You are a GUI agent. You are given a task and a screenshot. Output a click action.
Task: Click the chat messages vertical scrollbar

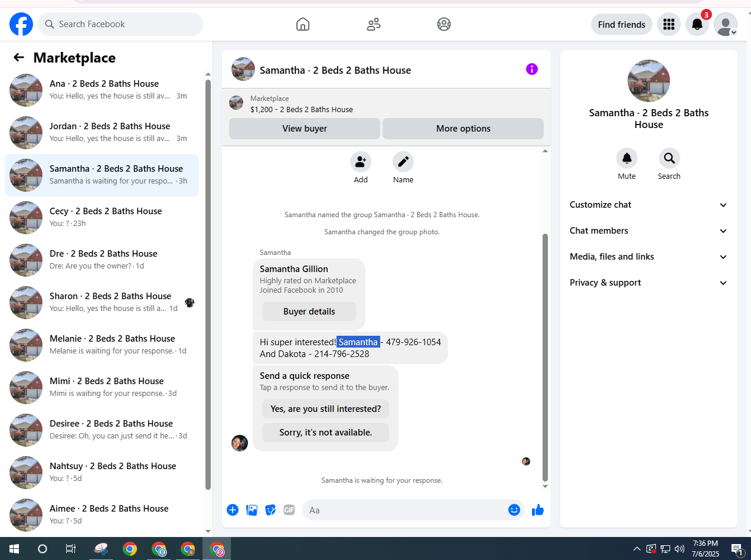click(x=545, y=357)
